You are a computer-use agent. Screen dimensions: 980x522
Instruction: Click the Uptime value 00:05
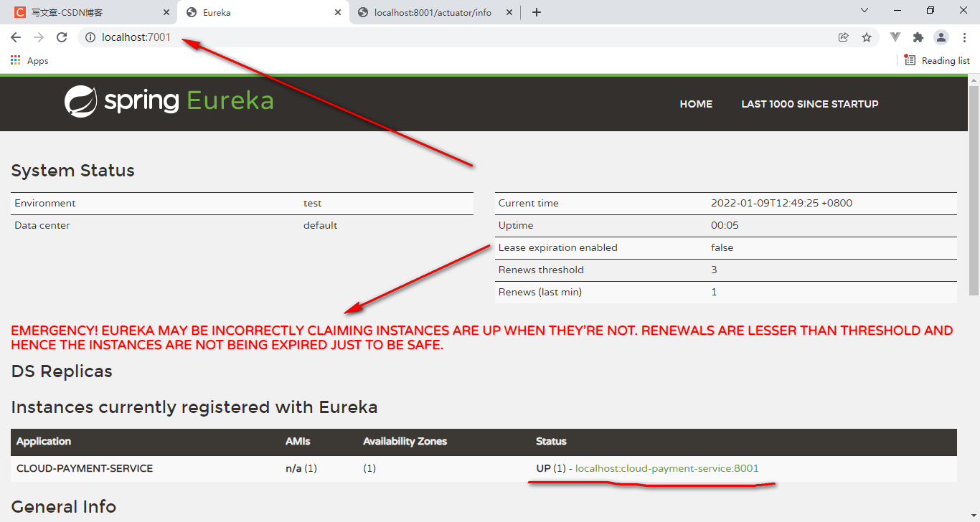coord(725,225)
